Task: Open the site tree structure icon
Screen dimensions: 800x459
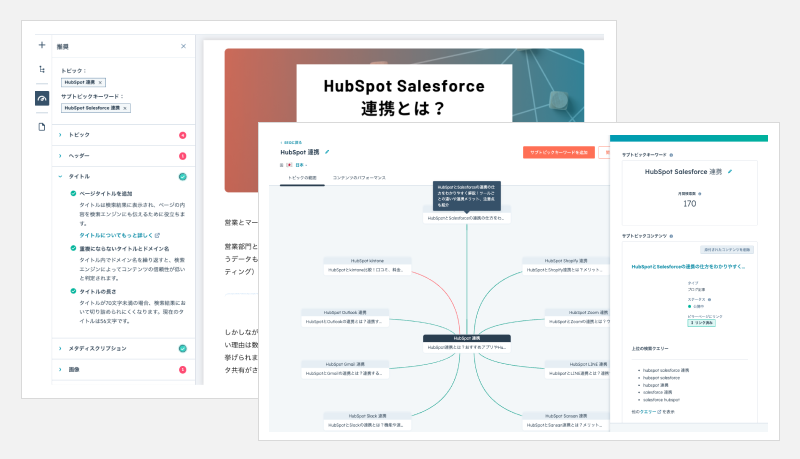Action: pyautogui.click(x=42, y=69)
